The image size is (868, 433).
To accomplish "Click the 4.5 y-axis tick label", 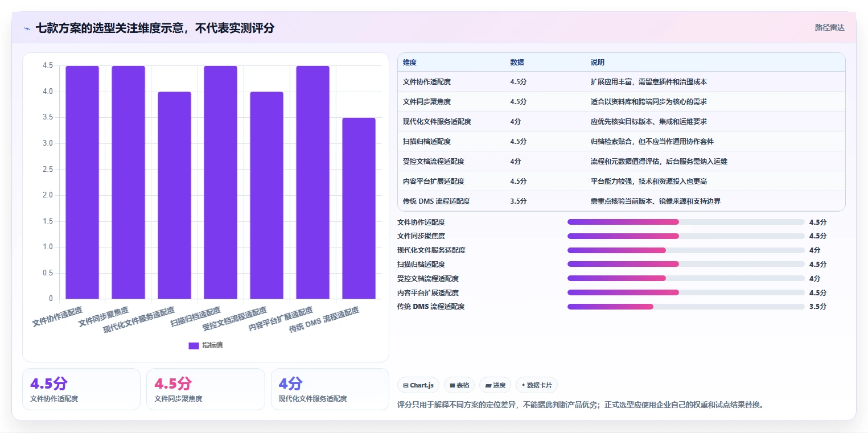I will [x=48, y=65].
